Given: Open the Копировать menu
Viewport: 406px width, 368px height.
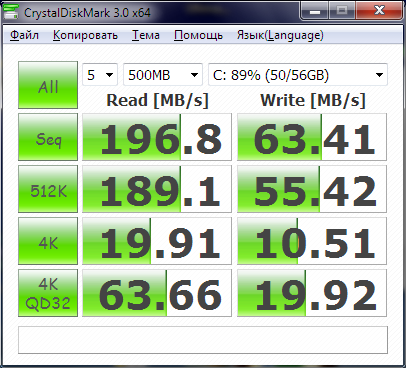Looking at the screenshot, I should tap(85, 35).
